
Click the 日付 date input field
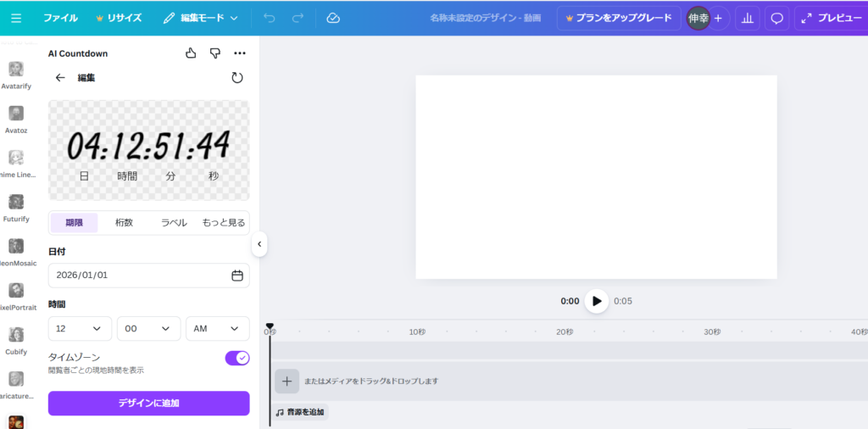(140, 276)
